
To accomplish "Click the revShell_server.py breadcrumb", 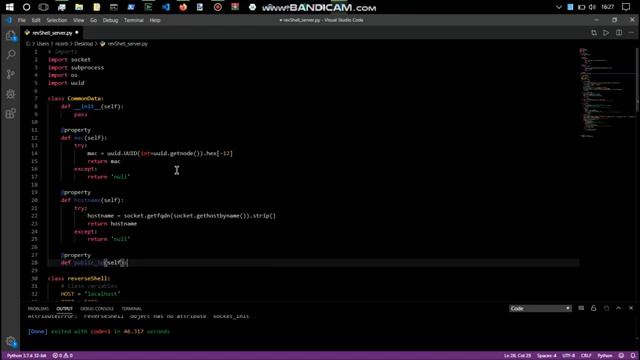I will tap(127, 44).
